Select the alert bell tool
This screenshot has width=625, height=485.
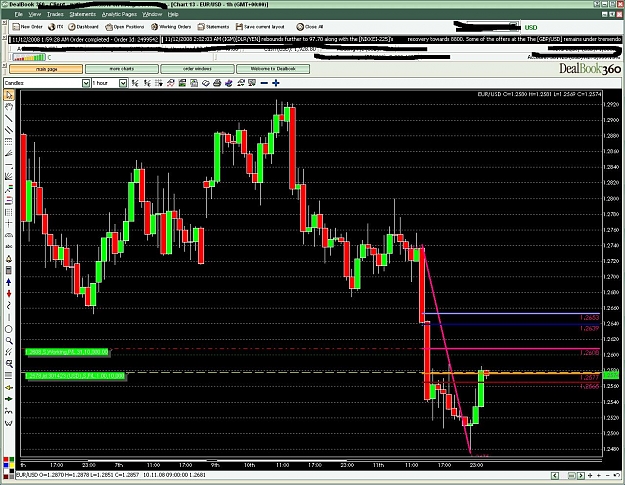[x=9, y=259]
